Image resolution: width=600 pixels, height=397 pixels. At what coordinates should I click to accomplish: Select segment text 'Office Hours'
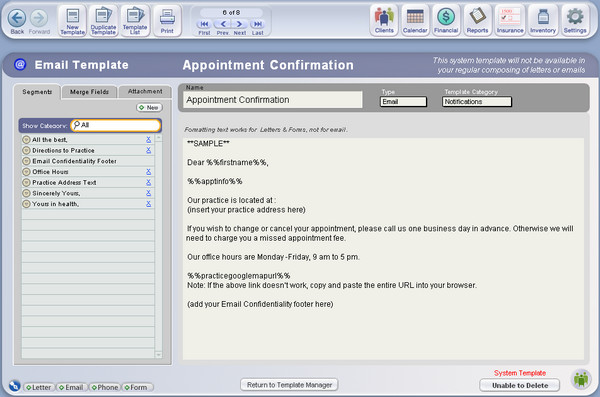pyautogui.click(x=50, y=172)
